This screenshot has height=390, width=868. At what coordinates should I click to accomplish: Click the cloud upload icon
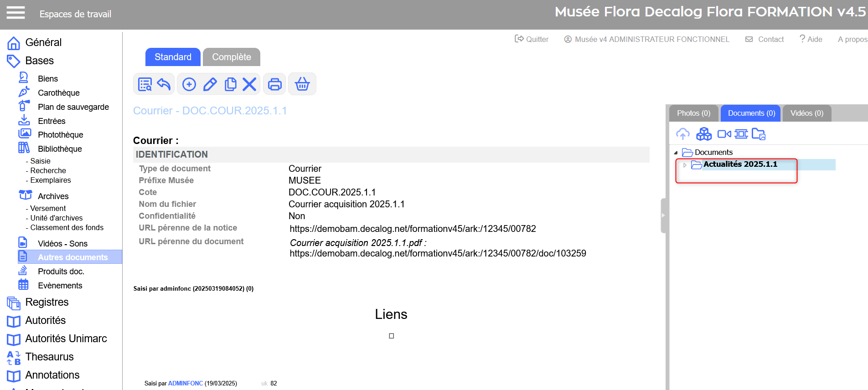pos(682,134)
